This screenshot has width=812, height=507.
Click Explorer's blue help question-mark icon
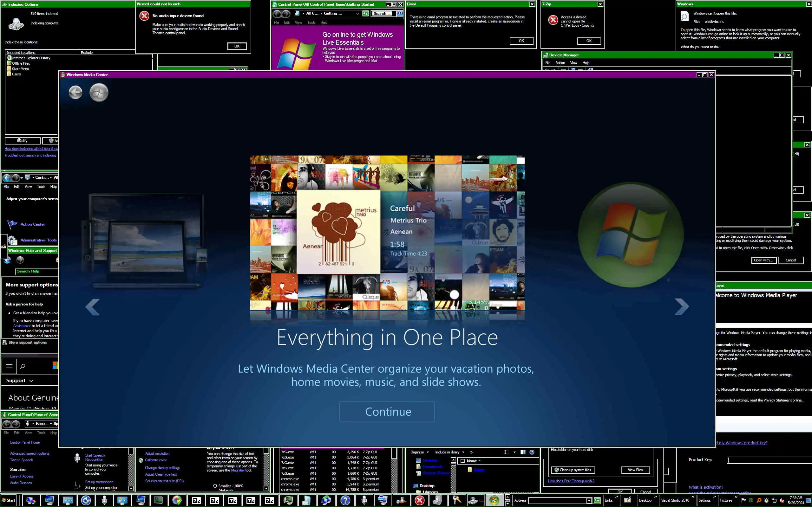[x=532, y=452]
